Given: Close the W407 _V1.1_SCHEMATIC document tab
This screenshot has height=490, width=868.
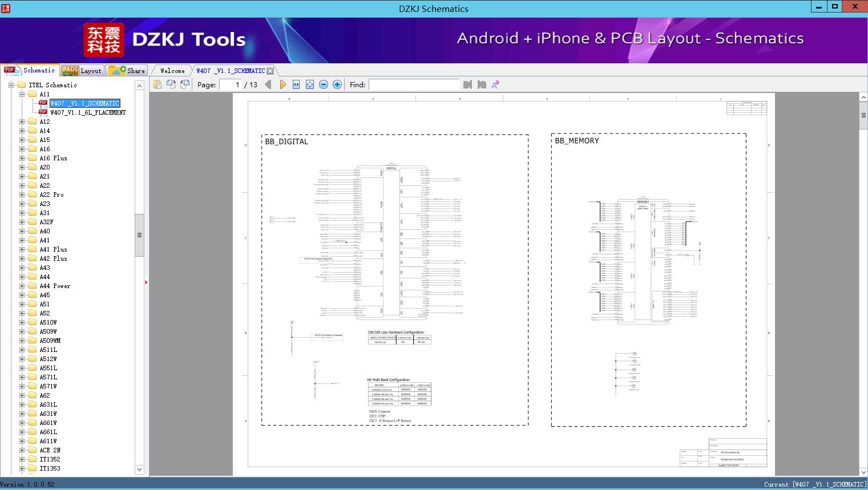Looking at the screenshot, I should pyautogui.click(x=270, y=70).
